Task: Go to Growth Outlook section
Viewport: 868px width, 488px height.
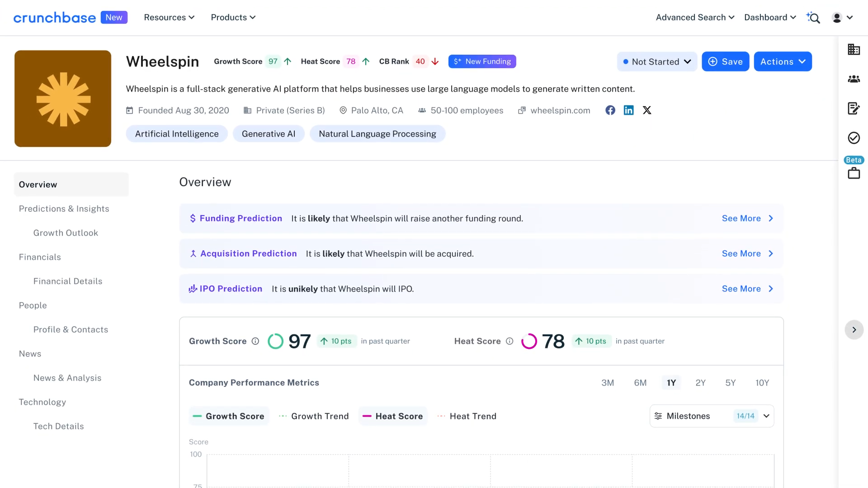Action: pos(66,233)
